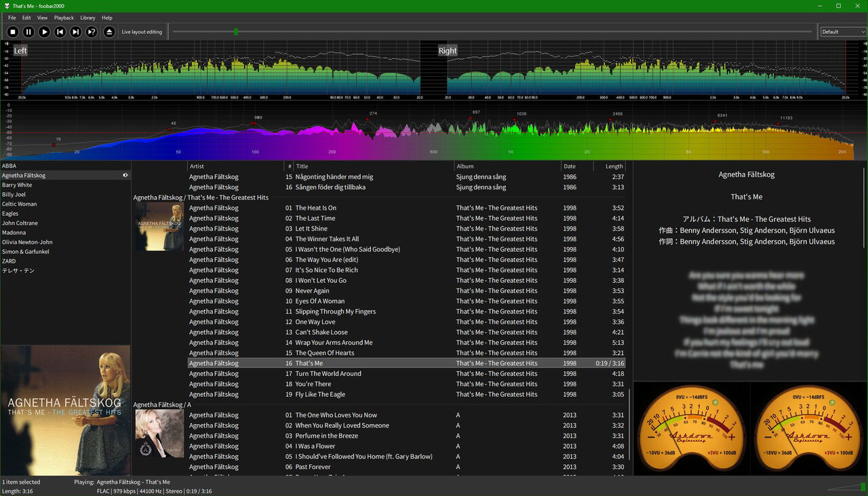Play a random track
The width and height of the screenshot is (868, 496).
(92, 31)
